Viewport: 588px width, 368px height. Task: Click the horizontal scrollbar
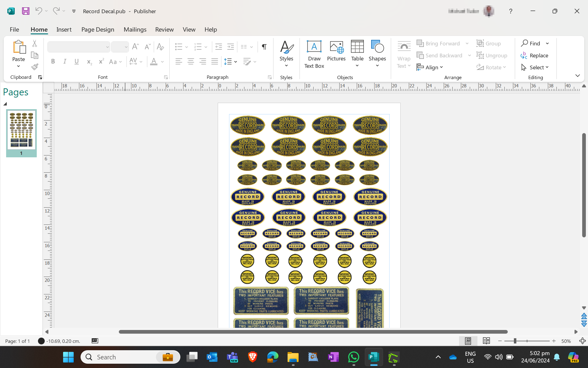313,332
